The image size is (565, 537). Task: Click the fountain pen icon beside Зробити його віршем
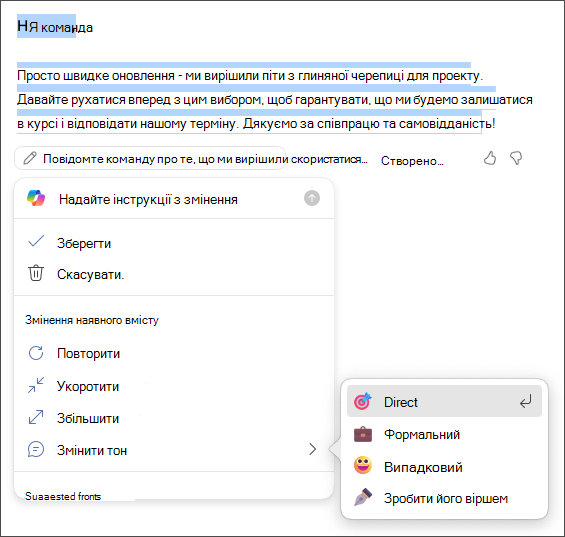coord(363,497)
